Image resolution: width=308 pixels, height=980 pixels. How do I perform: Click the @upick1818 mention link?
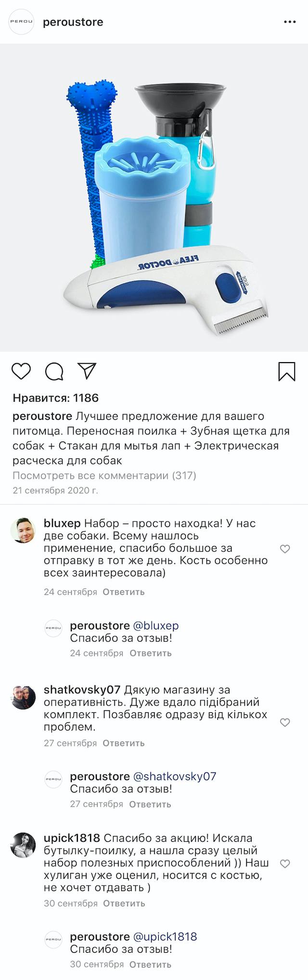pos(165,937)
